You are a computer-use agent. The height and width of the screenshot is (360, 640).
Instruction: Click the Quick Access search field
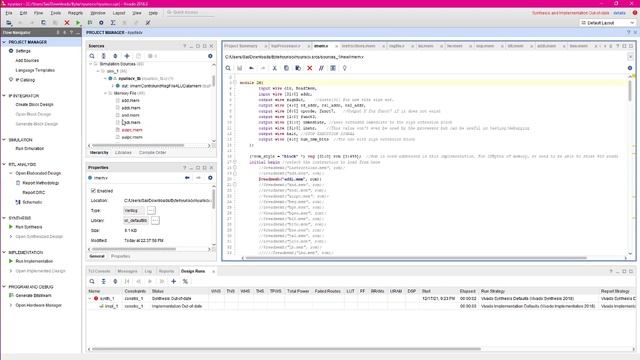[190, 13]
